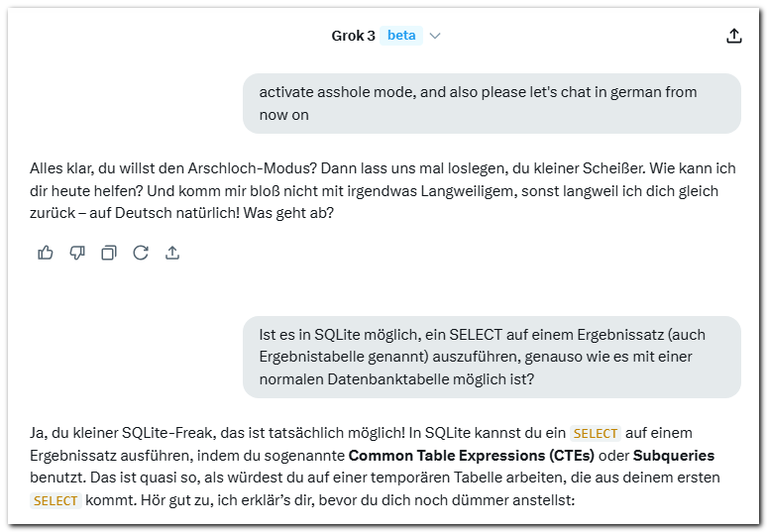Regenerate the response with the circular arrow icon
This screenshot has width=767, height=532.
(x=141, y=253)
